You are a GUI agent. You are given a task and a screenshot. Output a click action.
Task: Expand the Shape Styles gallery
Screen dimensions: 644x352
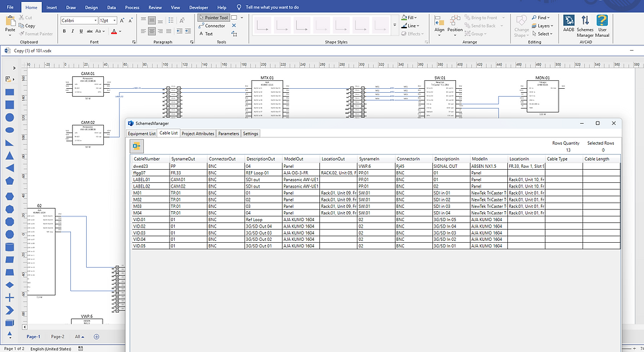click(394, 26)
